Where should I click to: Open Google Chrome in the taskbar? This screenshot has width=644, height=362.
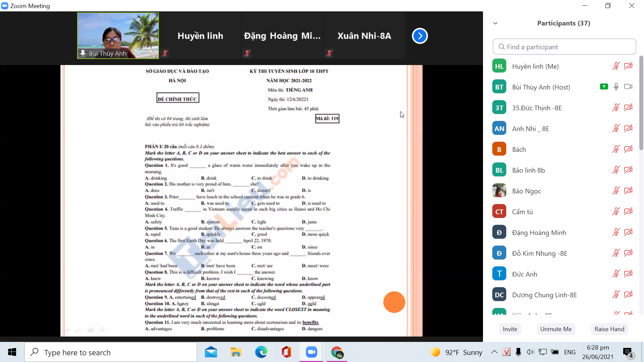pos(337,352)
